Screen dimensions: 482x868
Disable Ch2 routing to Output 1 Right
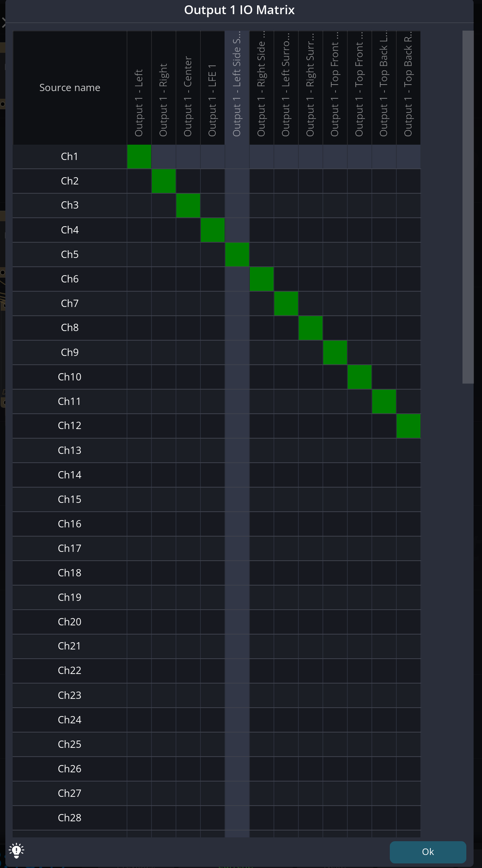click(x=164, y=181)
